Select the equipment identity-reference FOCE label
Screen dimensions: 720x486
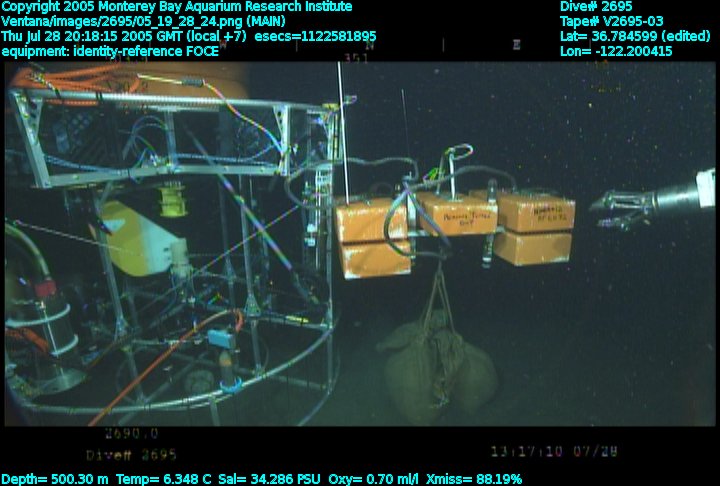coord(110,50)
